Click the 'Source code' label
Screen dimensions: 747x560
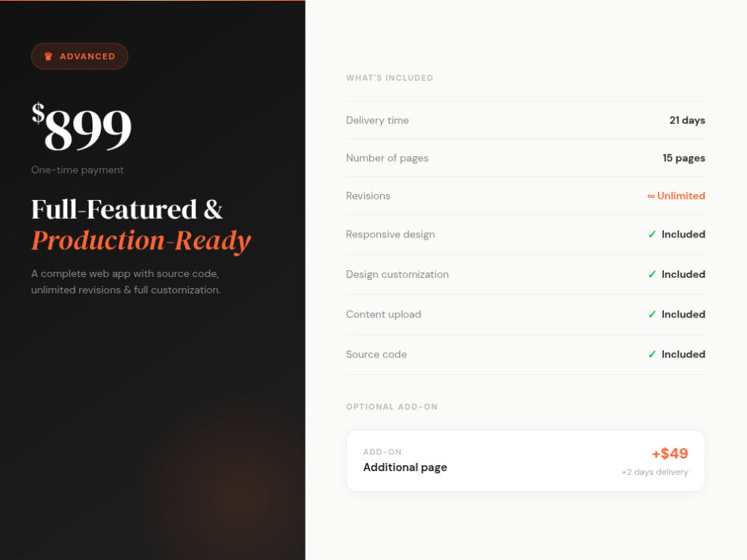[x=376, y=354]
